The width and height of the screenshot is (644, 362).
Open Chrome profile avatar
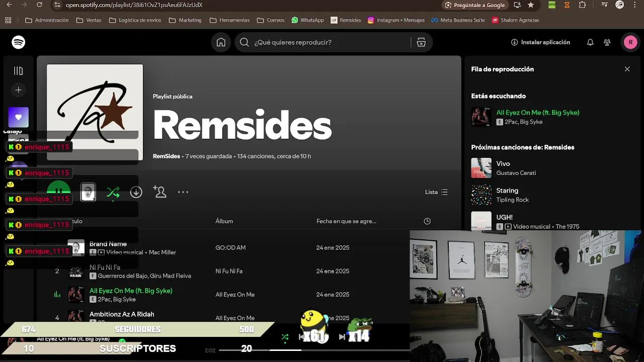tap(620, 5)
